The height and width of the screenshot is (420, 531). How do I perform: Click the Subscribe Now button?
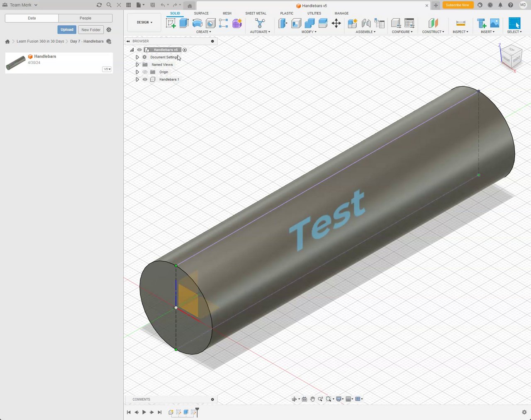tap(458, 5)
